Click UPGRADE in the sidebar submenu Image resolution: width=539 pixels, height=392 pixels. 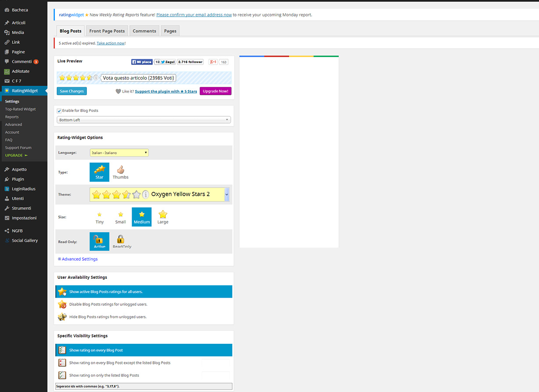[17, 155]
